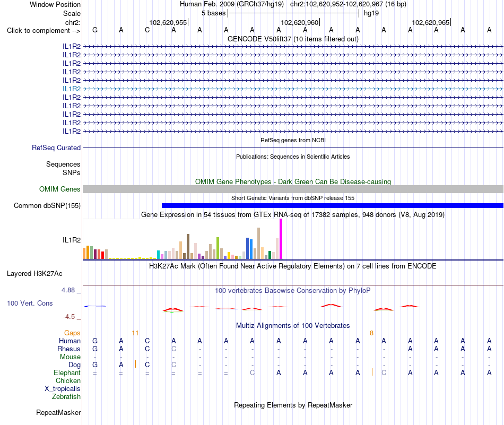Click the orange gap count 11

click(135, 333)
